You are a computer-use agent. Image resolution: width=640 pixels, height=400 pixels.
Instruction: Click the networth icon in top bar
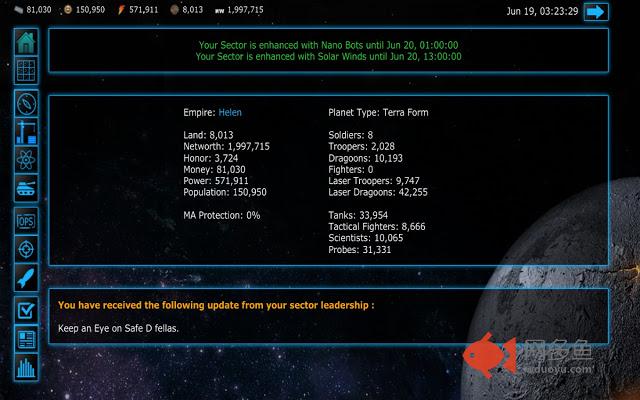pyautogui.click(x=220, y=11)
